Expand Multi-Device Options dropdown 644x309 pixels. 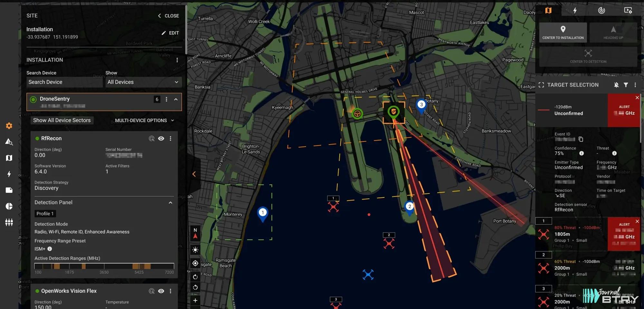[x=144, y=120]
